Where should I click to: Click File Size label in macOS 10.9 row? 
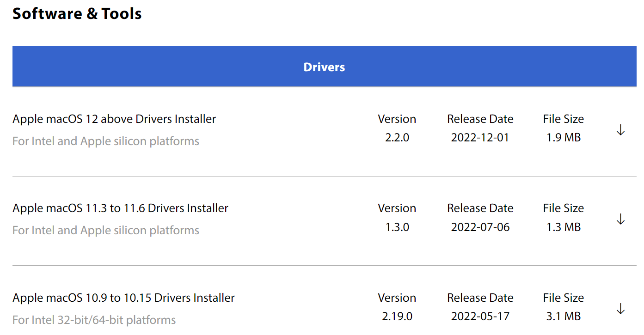(563, 298)
